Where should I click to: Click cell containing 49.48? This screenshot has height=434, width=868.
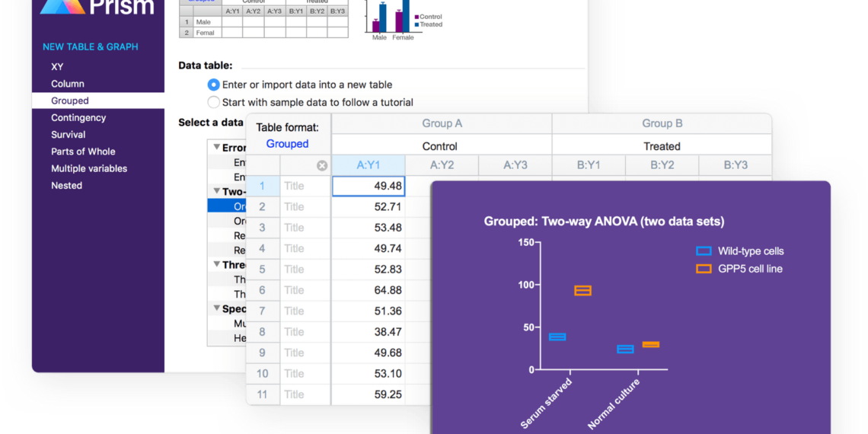[368, 186]
